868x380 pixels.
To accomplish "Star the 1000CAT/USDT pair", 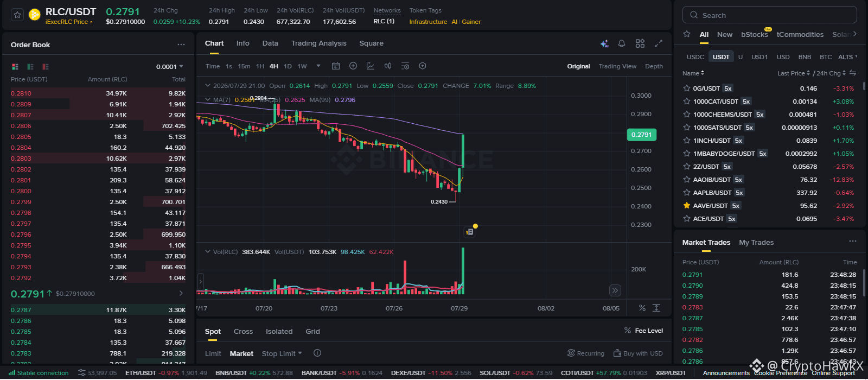I will pyautogui.click(x=687, y=101).
